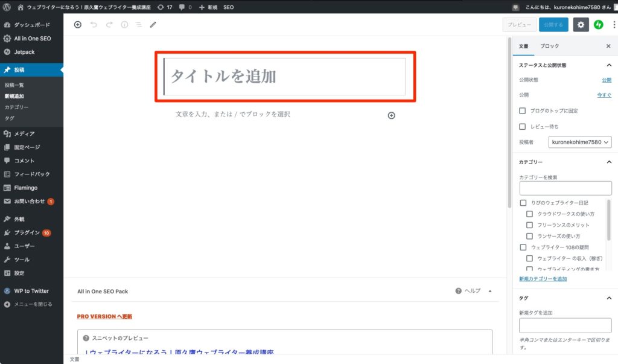This screenshot has width=618, height=364.
Task: Open メディア menu item
Action: pos(31,133)
